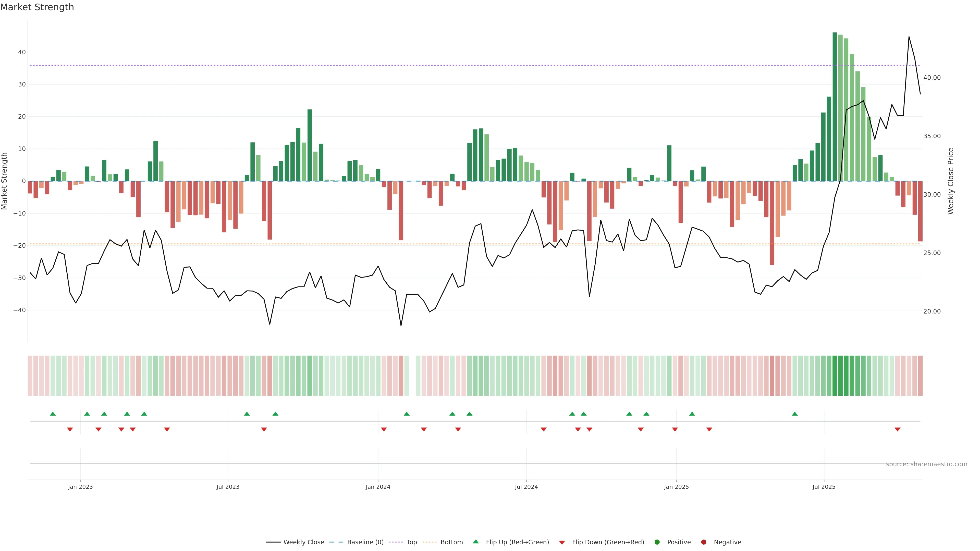Click the darkest green heatmap strip cell
This screenshot has width=980, height=551.
coord(835,376)
